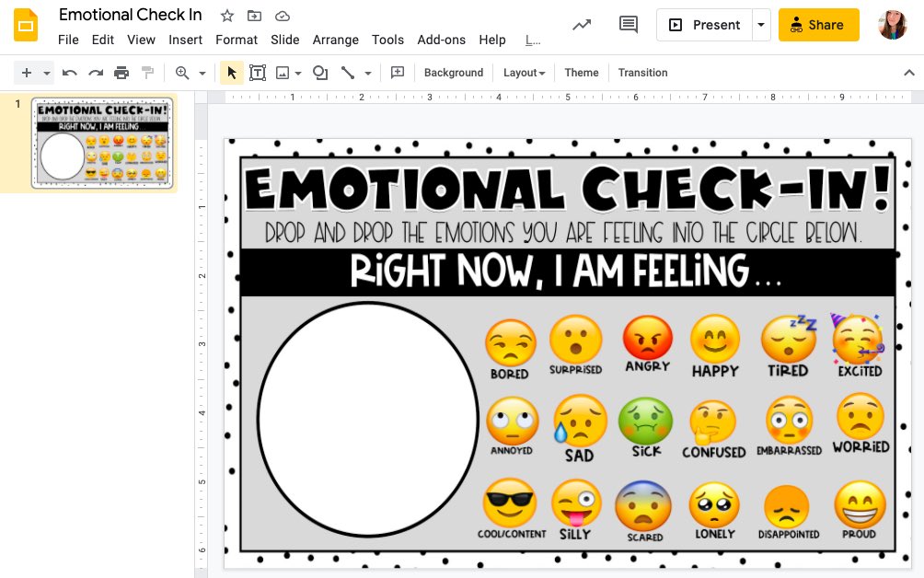924x578 pixels.
Task: Undo the last action
Action: [70, 73]
